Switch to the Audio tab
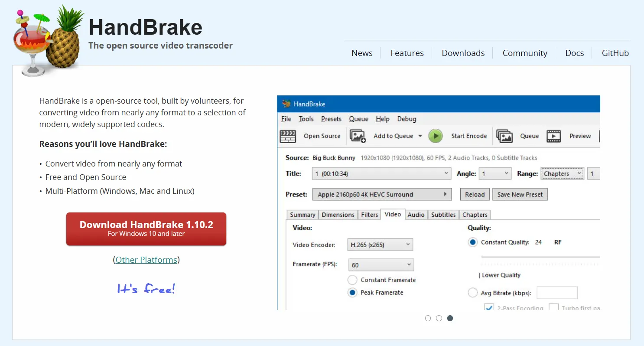 tap(416, 214)
